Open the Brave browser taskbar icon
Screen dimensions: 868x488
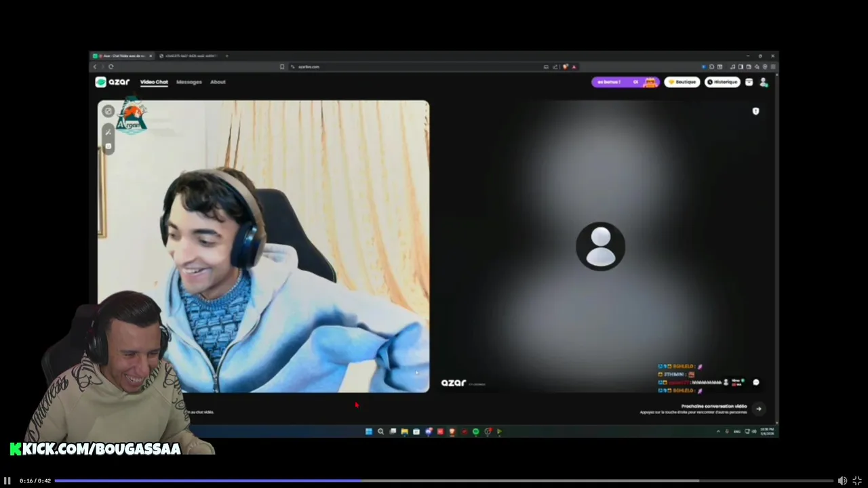coord(452,432)
